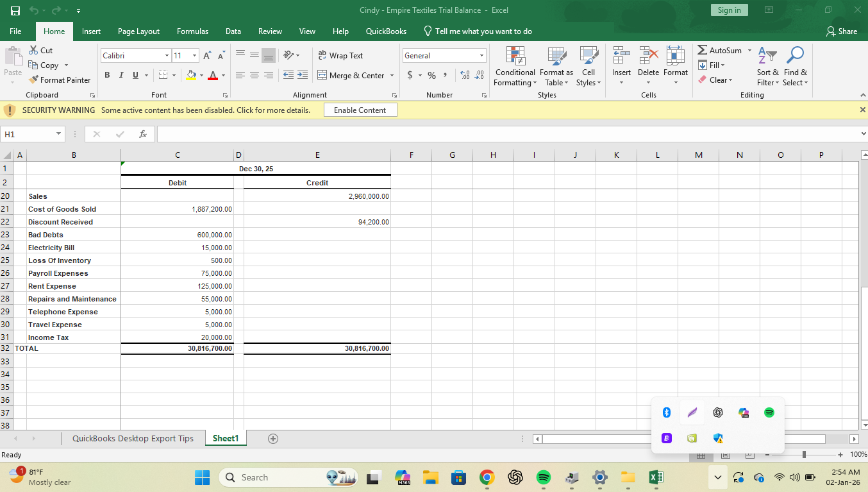This screenshot has width=868, height=492.
Task: Open the General number format dropdown
Action: pyautogui.click(x=481, y=56)
